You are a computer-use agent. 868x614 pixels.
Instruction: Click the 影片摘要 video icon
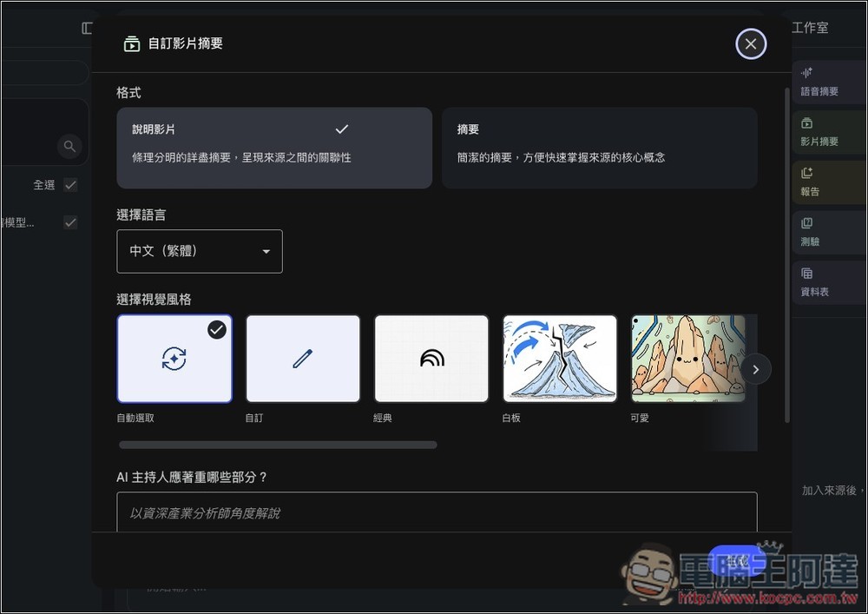(x=806, y=123)
